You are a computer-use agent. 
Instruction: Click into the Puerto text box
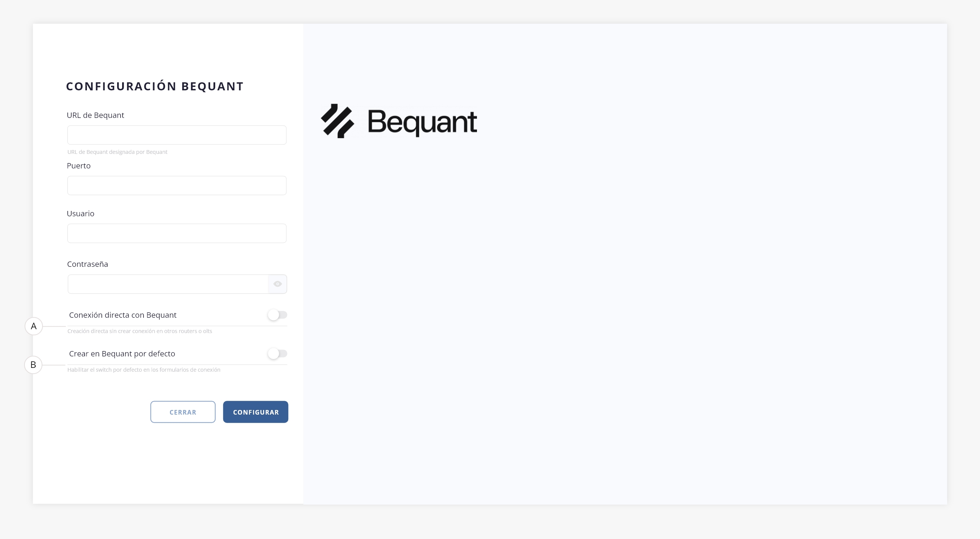point(177,186)
